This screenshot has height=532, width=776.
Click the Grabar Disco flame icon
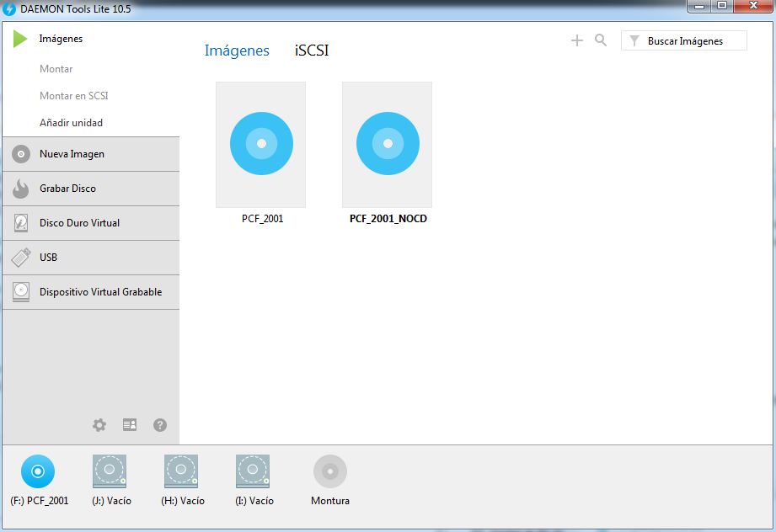[21, 189]
